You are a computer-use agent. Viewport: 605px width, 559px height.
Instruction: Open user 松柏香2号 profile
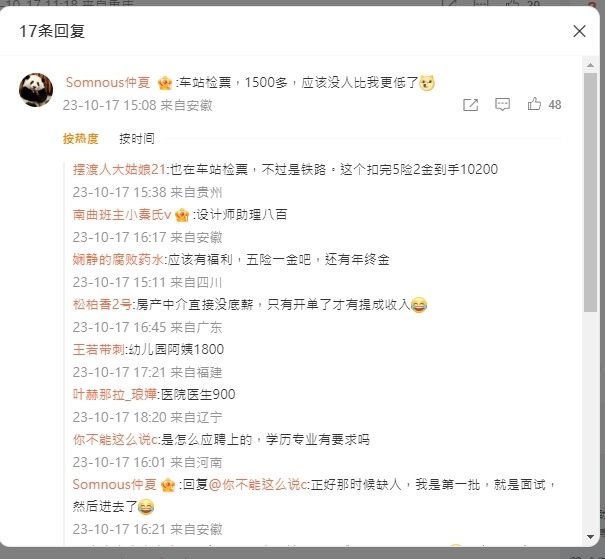click(102, 304)
